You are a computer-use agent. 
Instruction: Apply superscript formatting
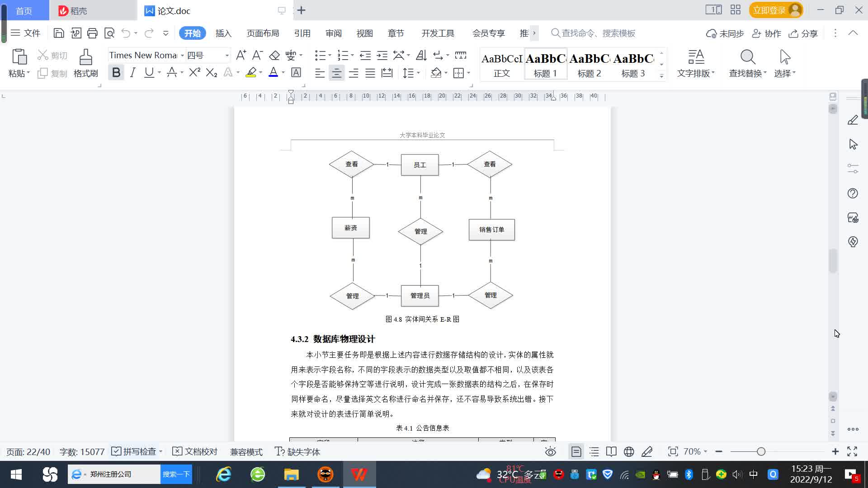click(x=194, y=72)
